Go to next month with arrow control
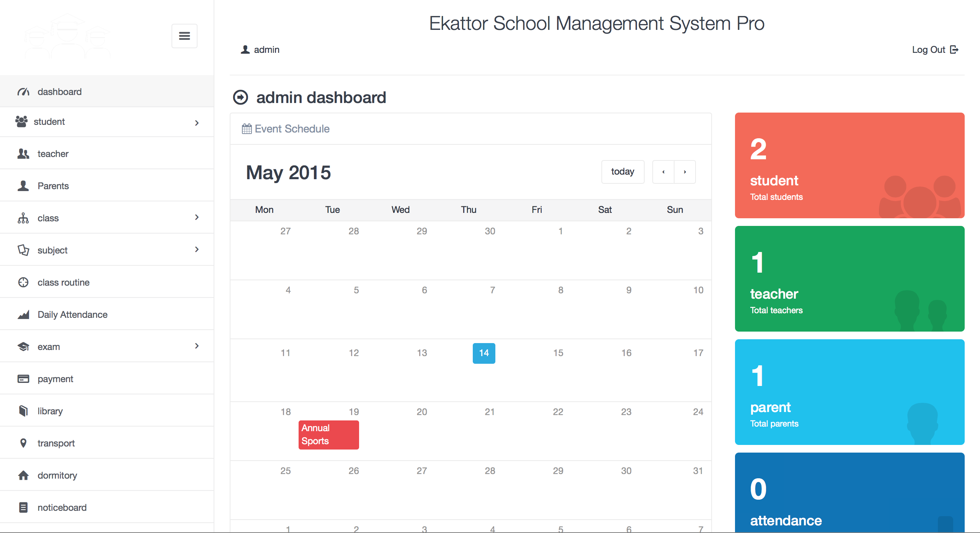 (x=685, y=172)
